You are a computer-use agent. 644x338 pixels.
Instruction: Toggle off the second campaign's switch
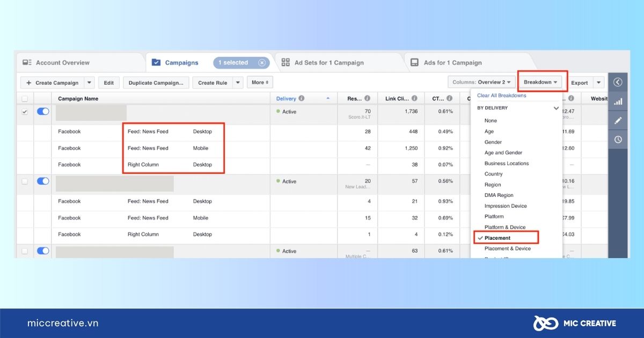pos(43,181)
